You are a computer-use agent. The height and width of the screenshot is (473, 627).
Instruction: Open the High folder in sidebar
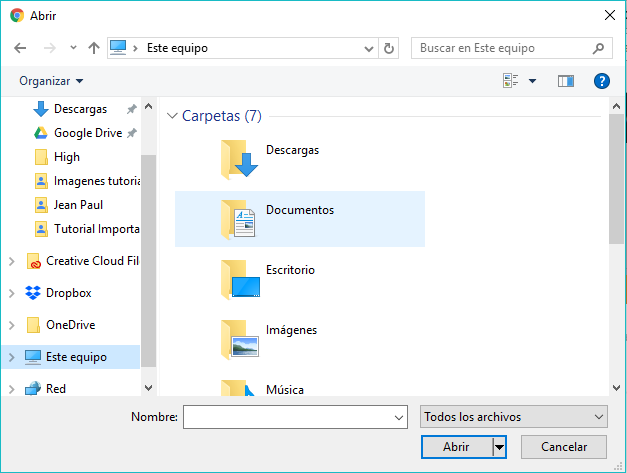67,157
